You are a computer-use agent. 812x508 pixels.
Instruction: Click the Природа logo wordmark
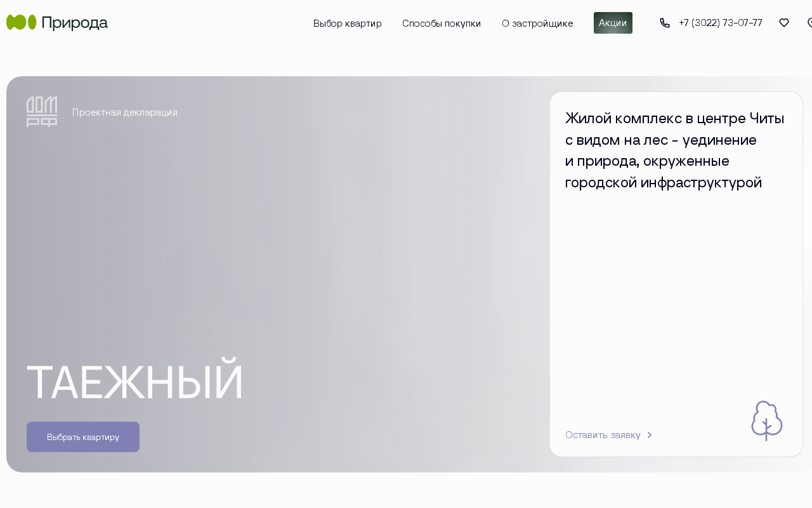click(75, 23)
